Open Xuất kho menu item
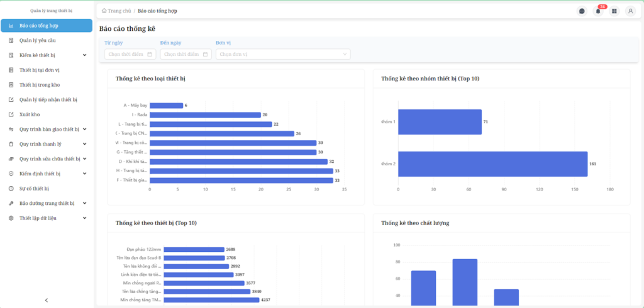The height and width of the screenshot is (308, 644). (30, 114)
